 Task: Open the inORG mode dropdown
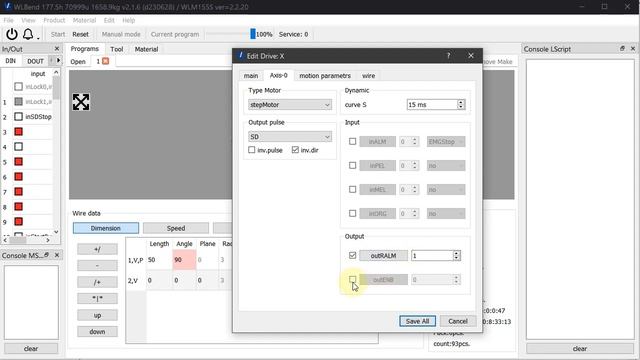446,213
